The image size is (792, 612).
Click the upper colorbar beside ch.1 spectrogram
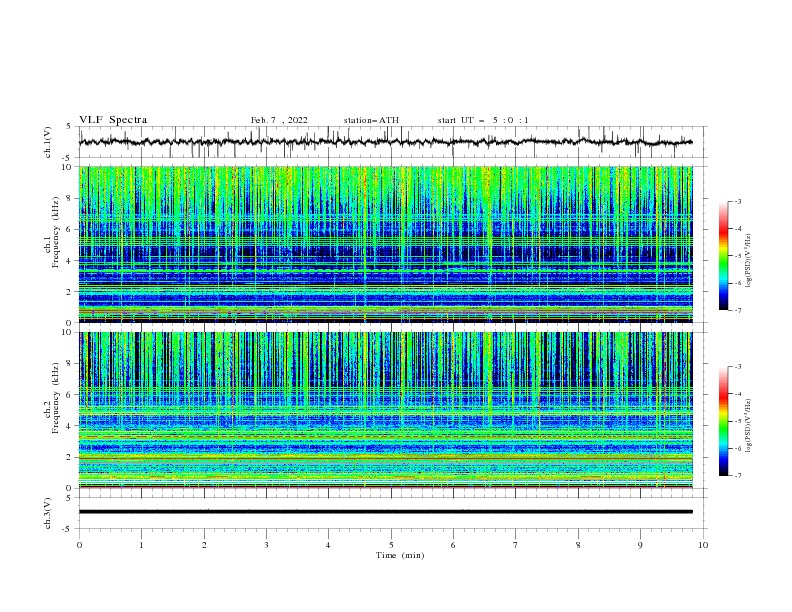click(723, 255)
